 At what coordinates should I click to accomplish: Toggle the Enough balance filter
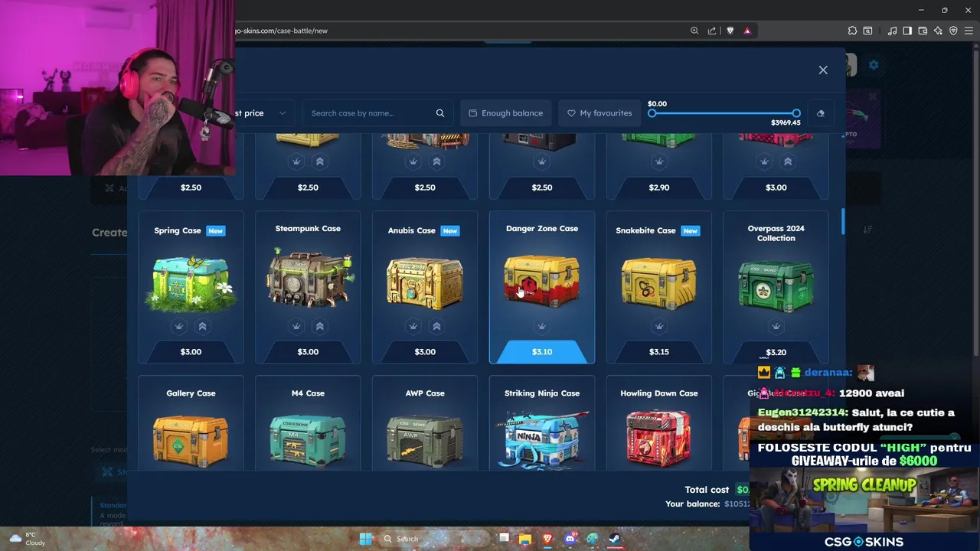pyautogui.click(x=506, y=113)
